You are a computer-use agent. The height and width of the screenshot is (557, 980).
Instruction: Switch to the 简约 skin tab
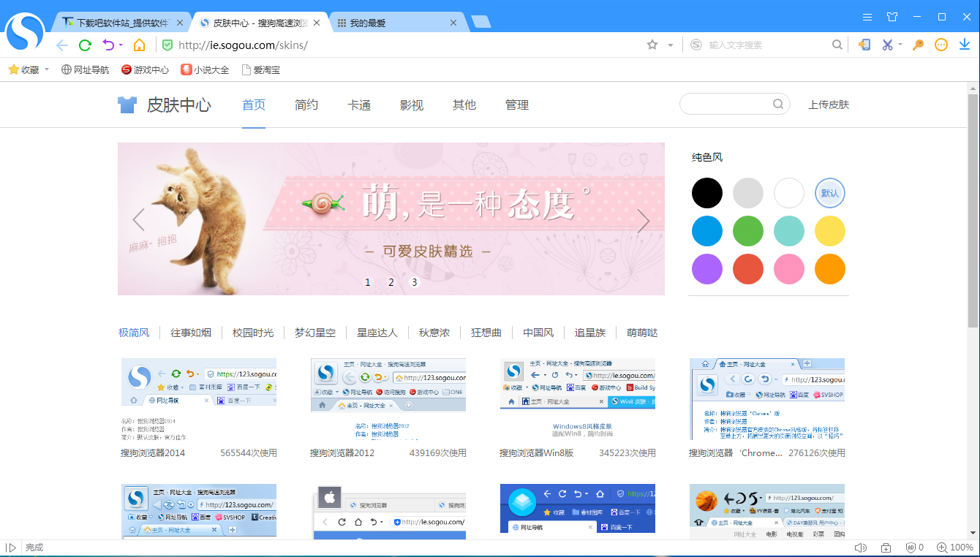click(306, 105)
